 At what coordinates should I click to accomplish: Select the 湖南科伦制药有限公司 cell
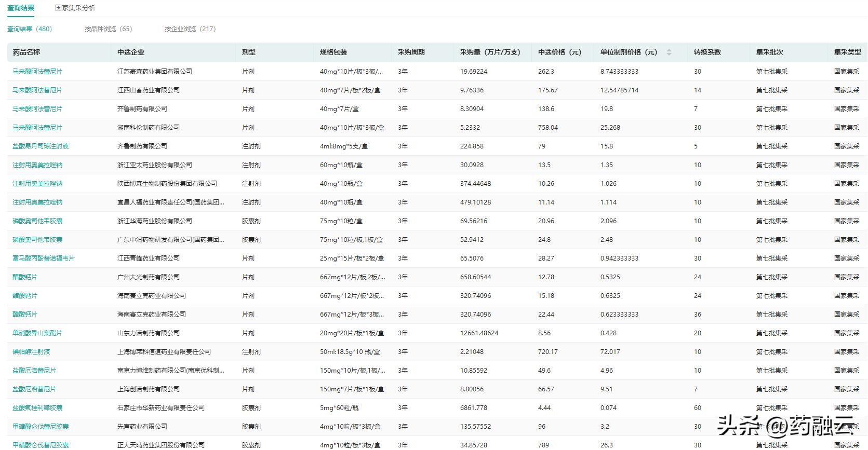pyautogui.click(x=149, y=128)
